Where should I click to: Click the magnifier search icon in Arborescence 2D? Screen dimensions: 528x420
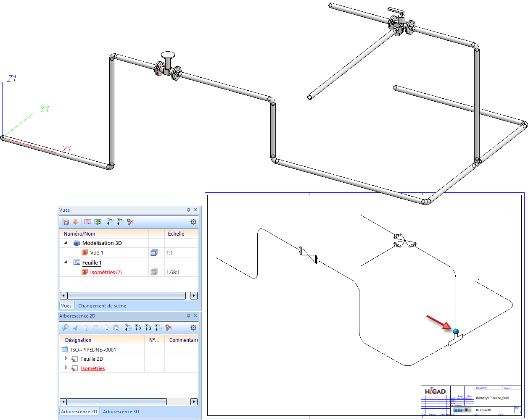pyautogui.click(x=65, y=328)
